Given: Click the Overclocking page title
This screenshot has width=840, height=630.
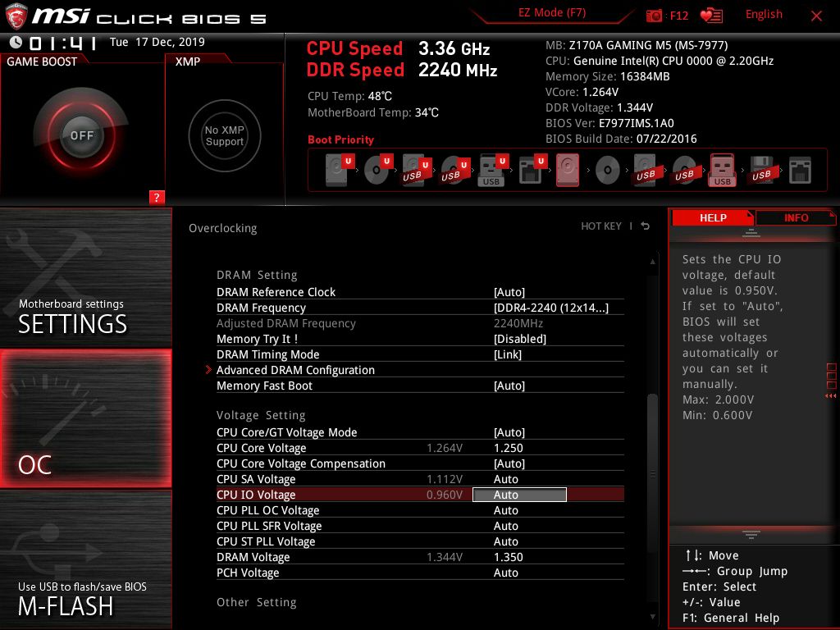Looking at the screenshot, I should click(x=223, y=228).
